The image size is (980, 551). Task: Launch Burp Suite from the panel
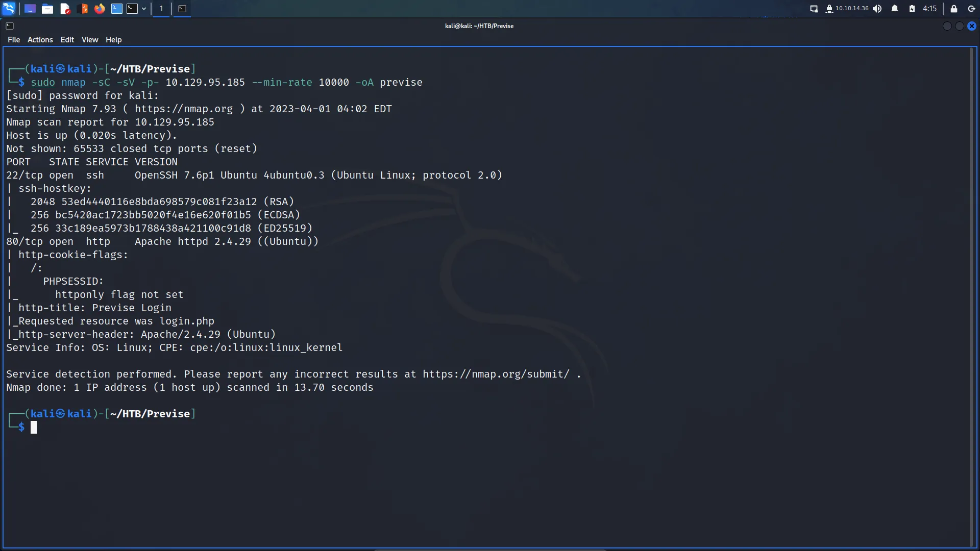pos(82,9)
